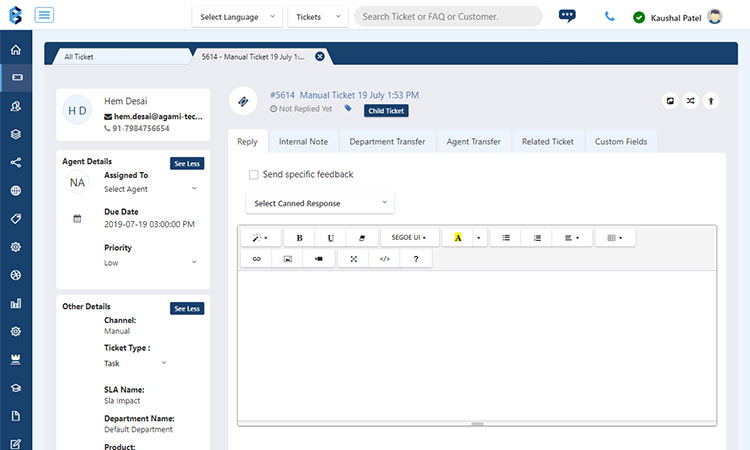Switch to the All Ticket tab
This screenshot has width=750, height=450.
123,56
